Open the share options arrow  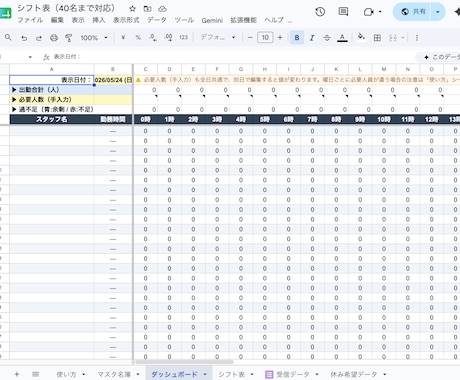pos(438,12)
